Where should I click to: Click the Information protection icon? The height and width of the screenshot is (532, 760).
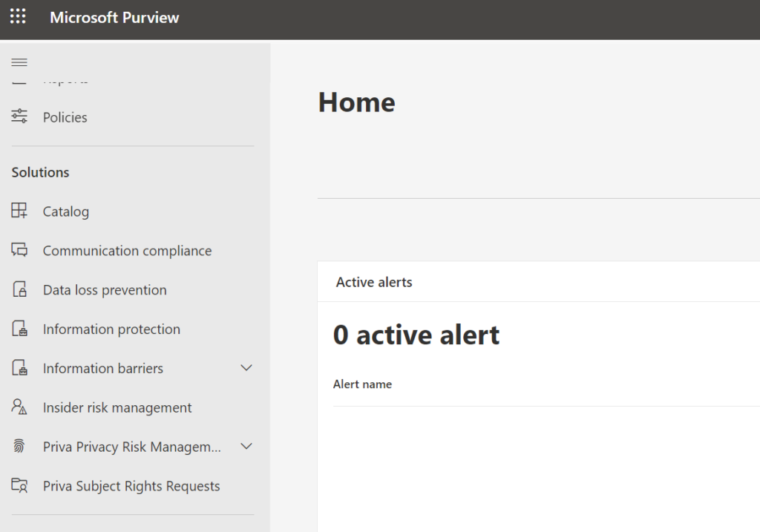click(x=19, y=329)
